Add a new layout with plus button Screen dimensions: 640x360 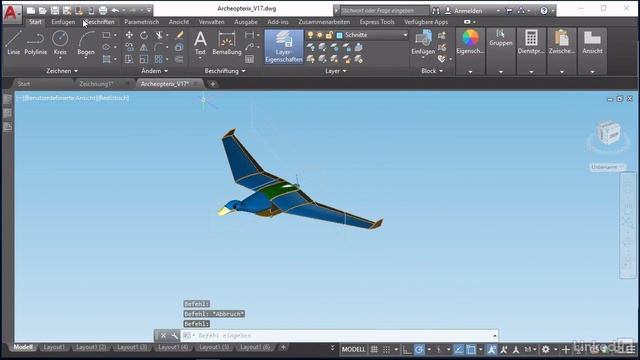click(x=283, y=347)
